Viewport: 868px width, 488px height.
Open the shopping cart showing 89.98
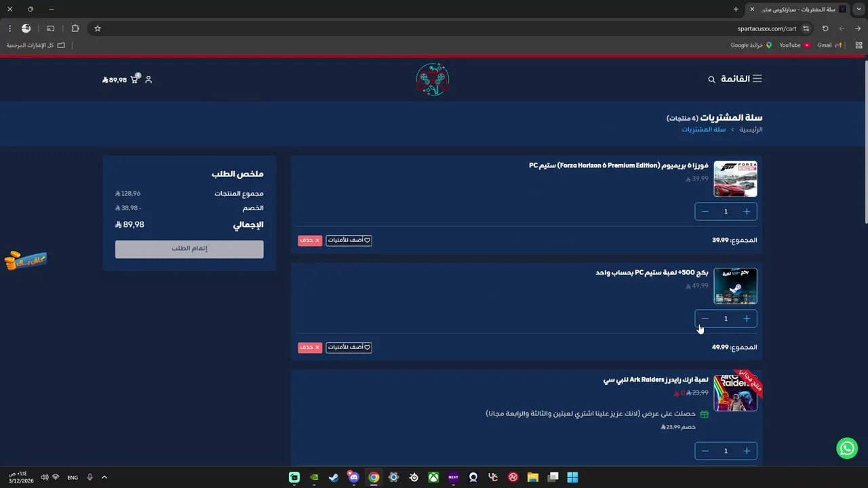pos(120,79)
